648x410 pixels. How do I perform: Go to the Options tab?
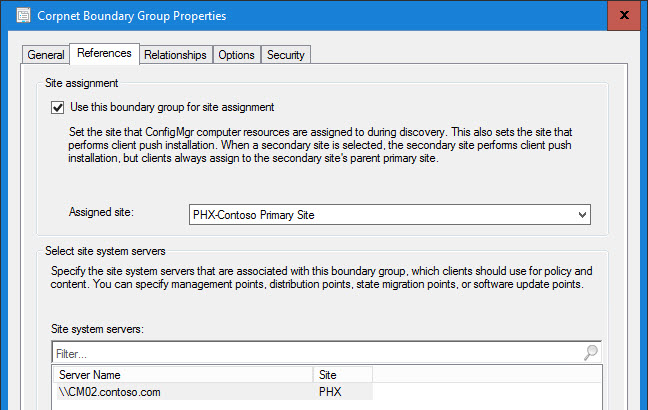point(237,55)
